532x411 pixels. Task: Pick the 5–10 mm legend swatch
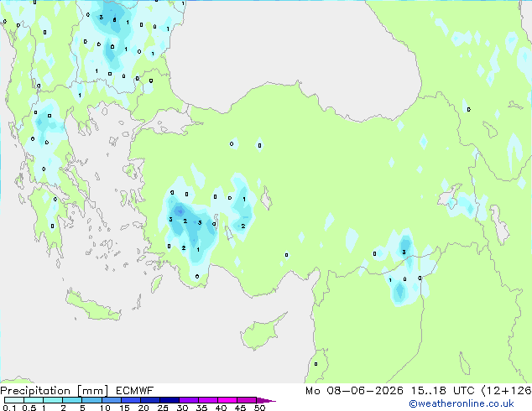coord(91,400)
